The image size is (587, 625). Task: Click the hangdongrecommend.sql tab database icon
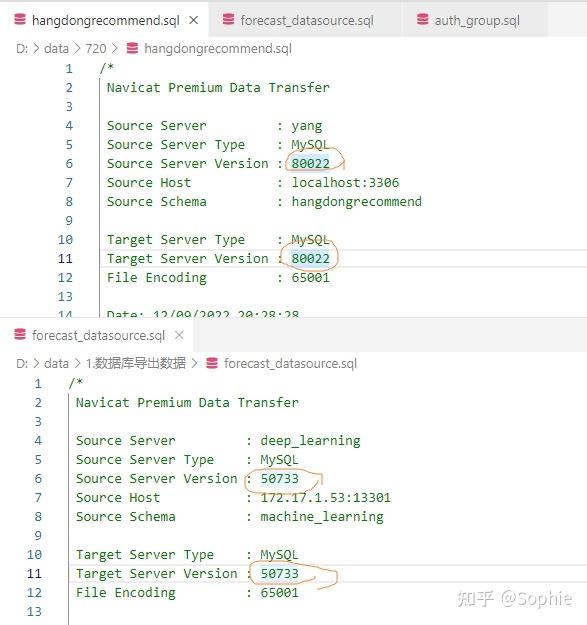tap(20, 20)
